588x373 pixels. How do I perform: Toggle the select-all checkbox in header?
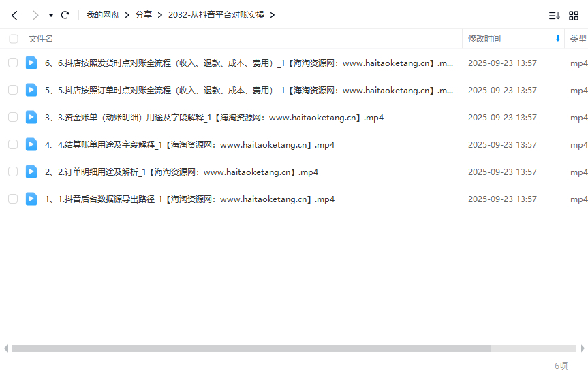click(13, 39)
